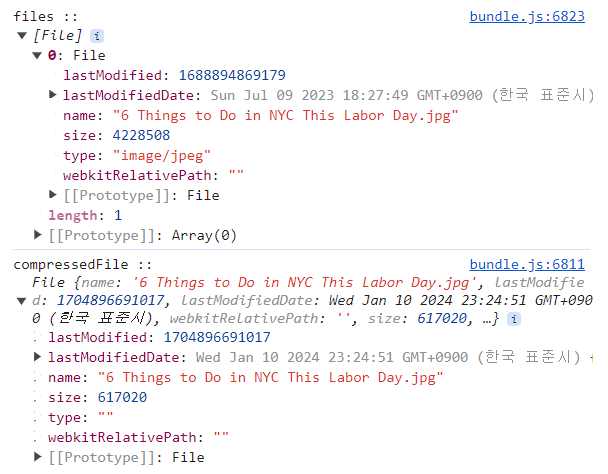608x474 pixels.
Task: Select the 'files ::' log label
Action: pyautogui.click(x=45, y=17)
